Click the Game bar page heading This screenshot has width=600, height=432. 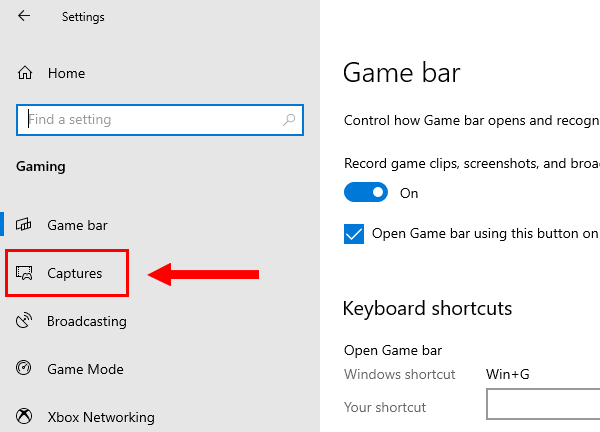pos(401,73)
